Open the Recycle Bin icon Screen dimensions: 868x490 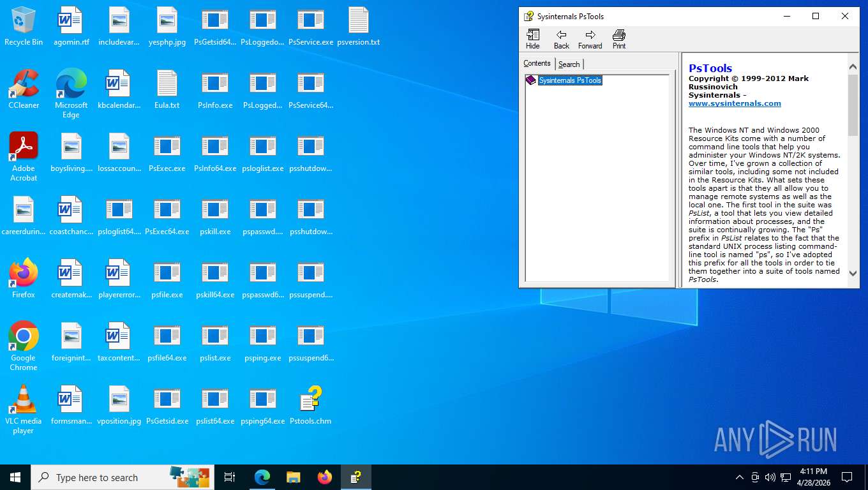(24, 27)
